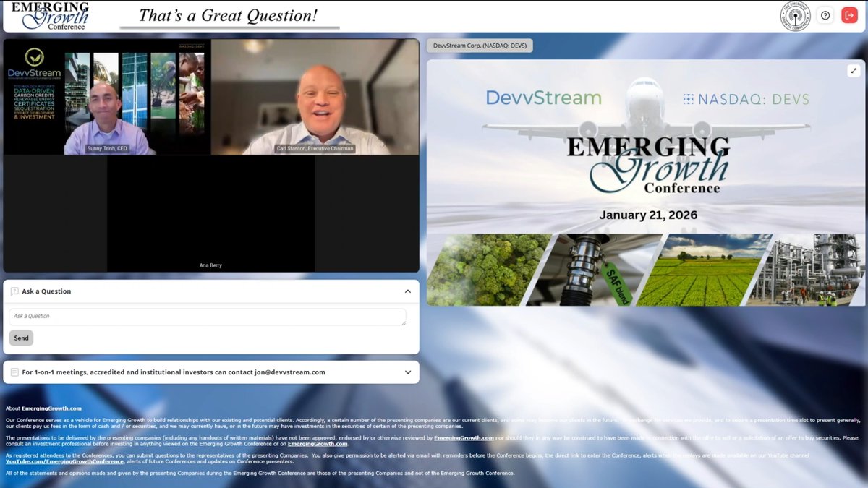Click the 'Ask a Question' panel title

[46, 291]
